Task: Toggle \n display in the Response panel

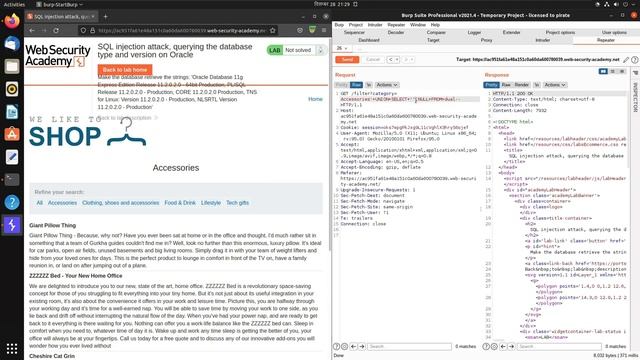Action: click(x=537, y=85)
